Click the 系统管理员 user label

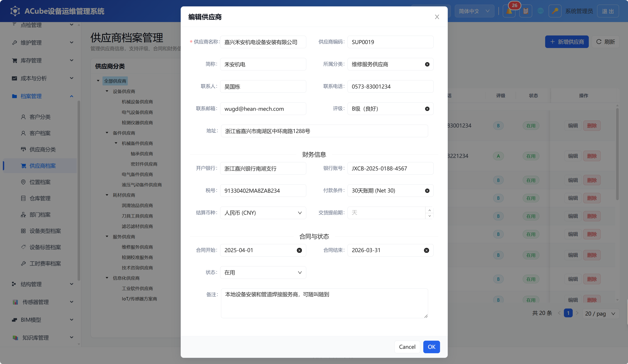pyautogui.click(x=579, y=11)
